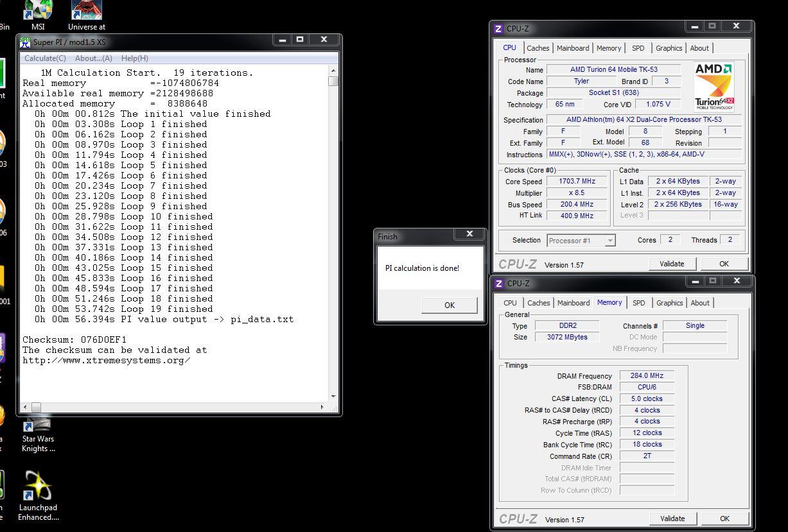Click the AMD Turion 64 X2 logo
The width and height of the screenshot is (788, 532).
714,87
